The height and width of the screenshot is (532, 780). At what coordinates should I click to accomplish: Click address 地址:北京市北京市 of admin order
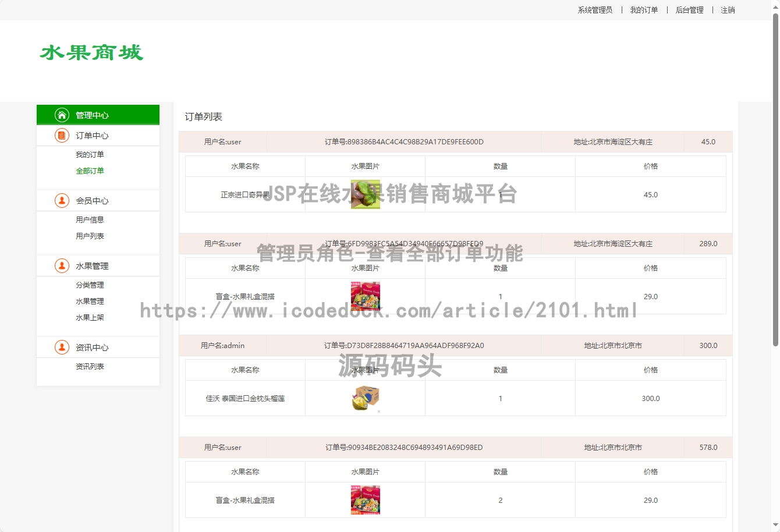[x=613, y=345]
